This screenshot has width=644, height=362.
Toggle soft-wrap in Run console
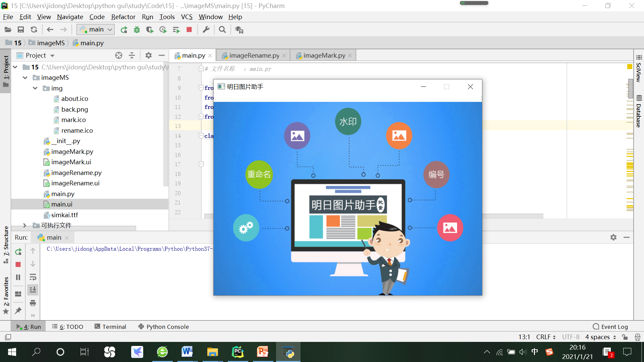(33, 277)
